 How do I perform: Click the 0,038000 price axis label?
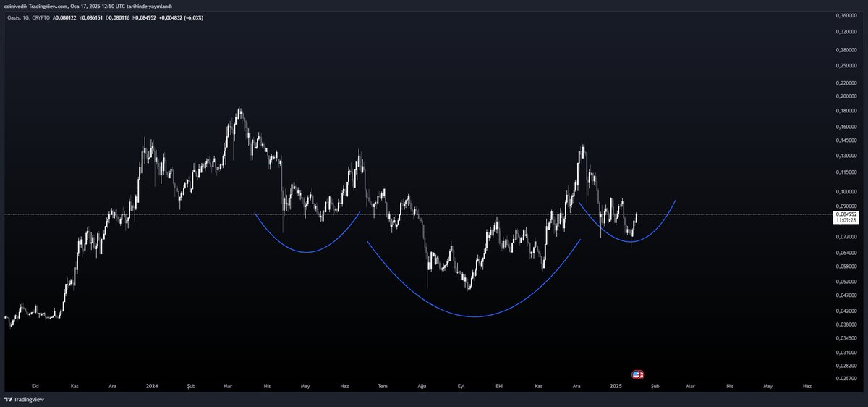tap(845, 325)
